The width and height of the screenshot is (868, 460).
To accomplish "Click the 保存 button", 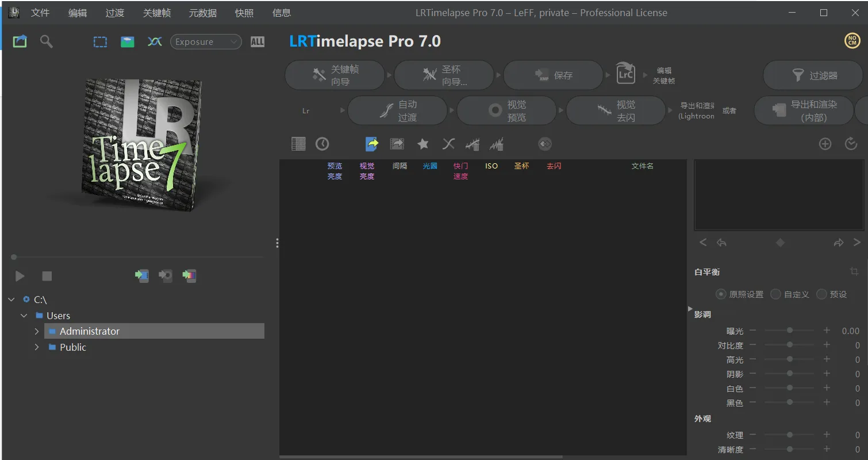I will click(x=553, y=75).
